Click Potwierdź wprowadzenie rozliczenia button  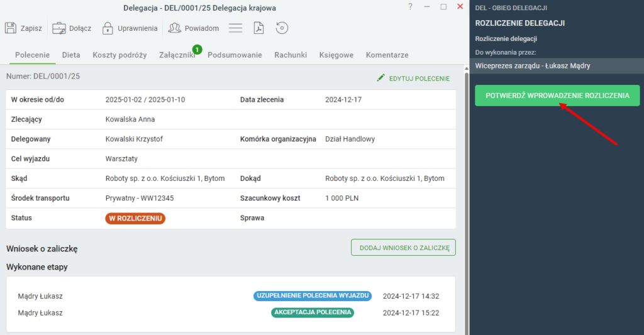557,96
